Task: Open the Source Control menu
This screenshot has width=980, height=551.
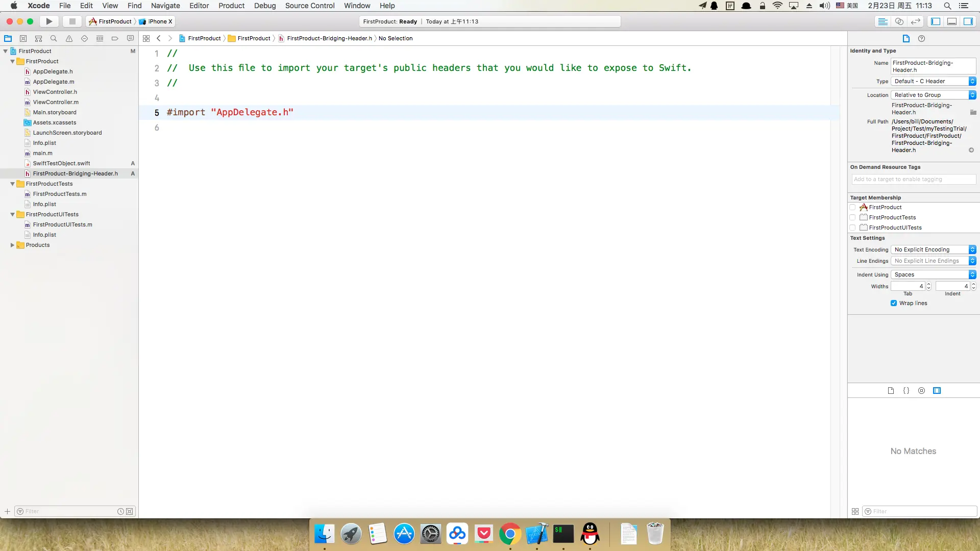Action: coord(309,6)
